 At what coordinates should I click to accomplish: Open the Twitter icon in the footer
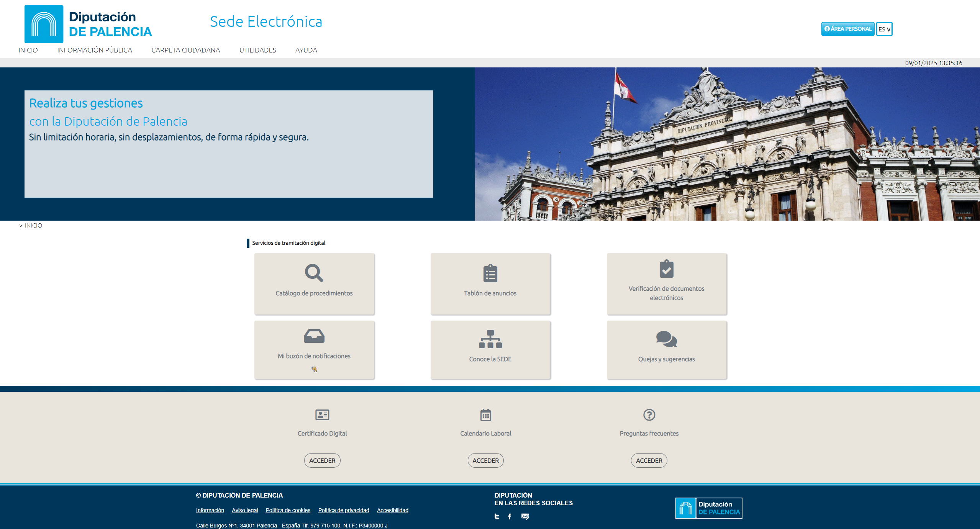[x=497, y=516]
